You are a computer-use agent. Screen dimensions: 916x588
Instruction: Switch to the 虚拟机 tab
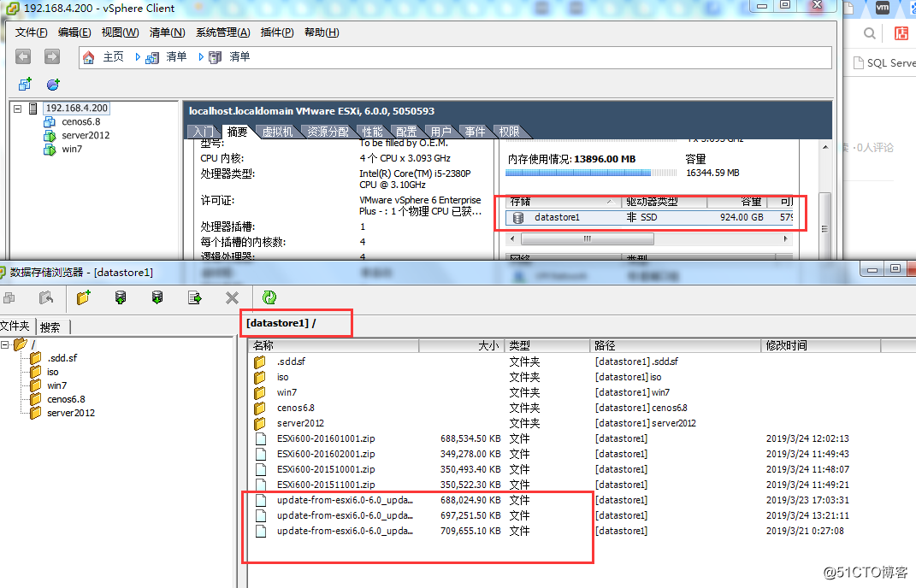pyautogui.click(x=277, y=132)
